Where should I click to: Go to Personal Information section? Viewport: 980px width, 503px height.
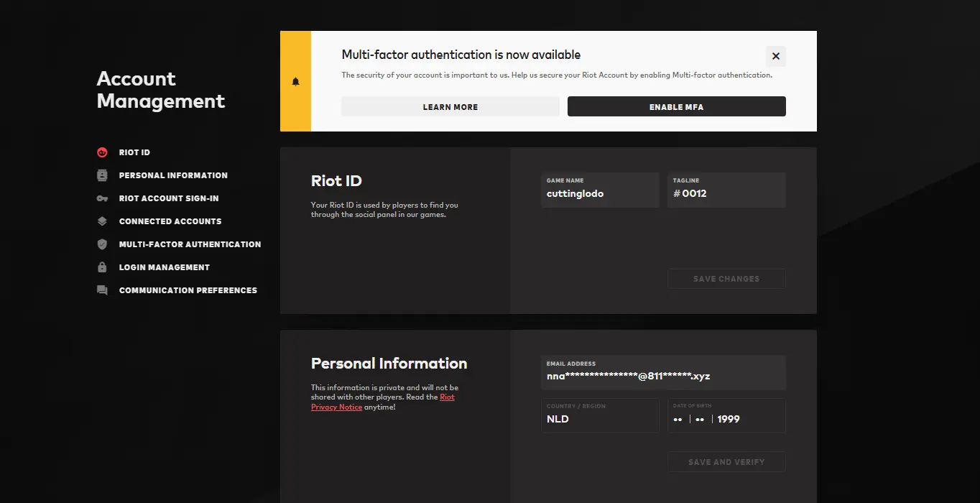click(173, 175)
